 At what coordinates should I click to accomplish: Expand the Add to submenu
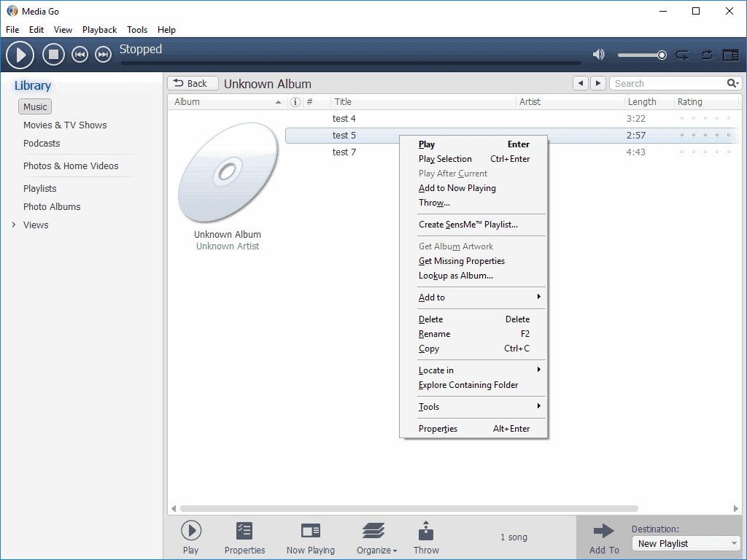click(x=474, y=297)
